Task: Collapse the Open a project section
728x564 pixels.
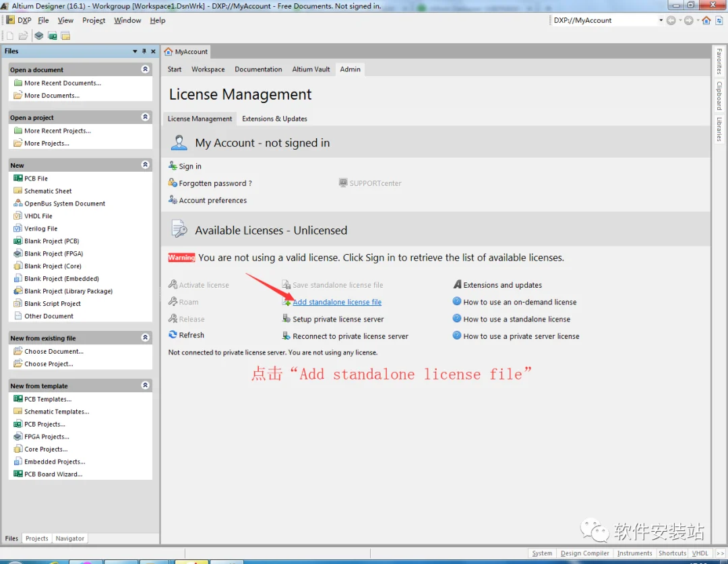Action: coord(146,117)
